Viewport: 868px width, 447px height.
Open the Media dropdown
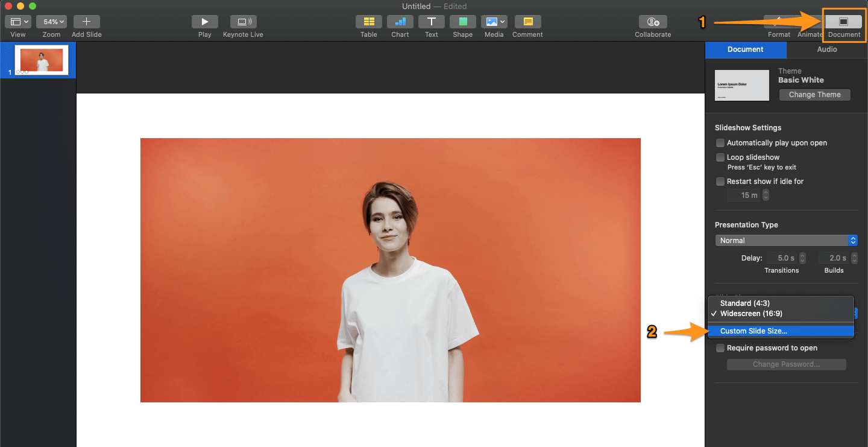494,22
